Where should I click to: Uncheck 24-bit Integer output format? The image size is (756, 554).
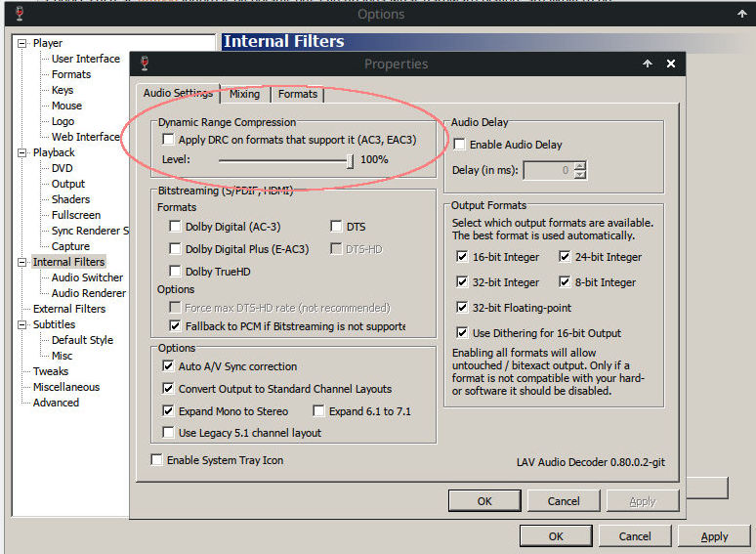pos(565,257)
